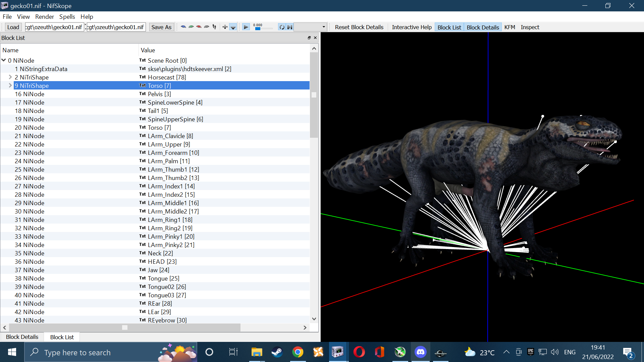The width and height of the screenshot is (644, 362).
Task: Select the gray eye view icon
Action: pyautogui.click(x=207, y=27)
